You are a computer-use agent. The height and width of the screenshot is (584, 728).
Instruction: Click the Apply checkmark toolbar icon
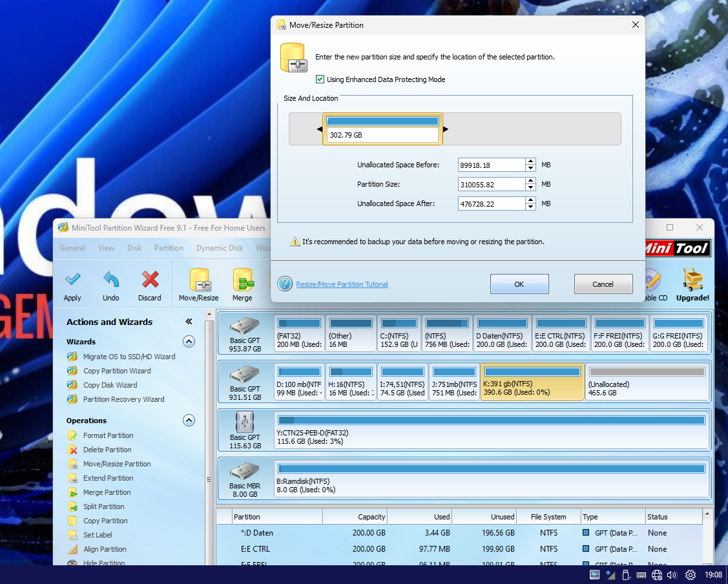(72, 279)
